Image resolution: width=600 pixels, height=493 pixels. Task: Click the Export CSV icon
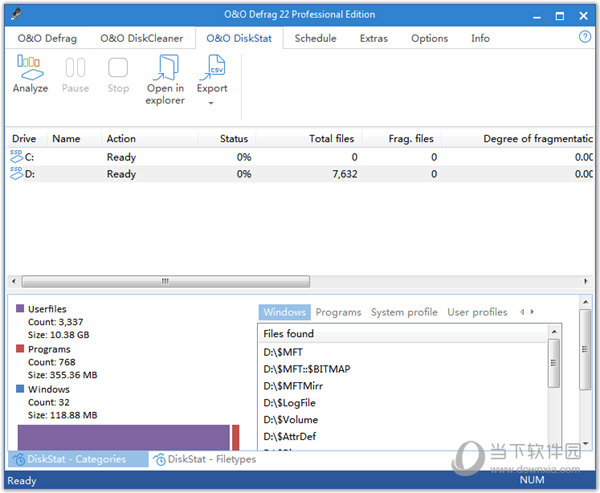[x=212, y=67]
